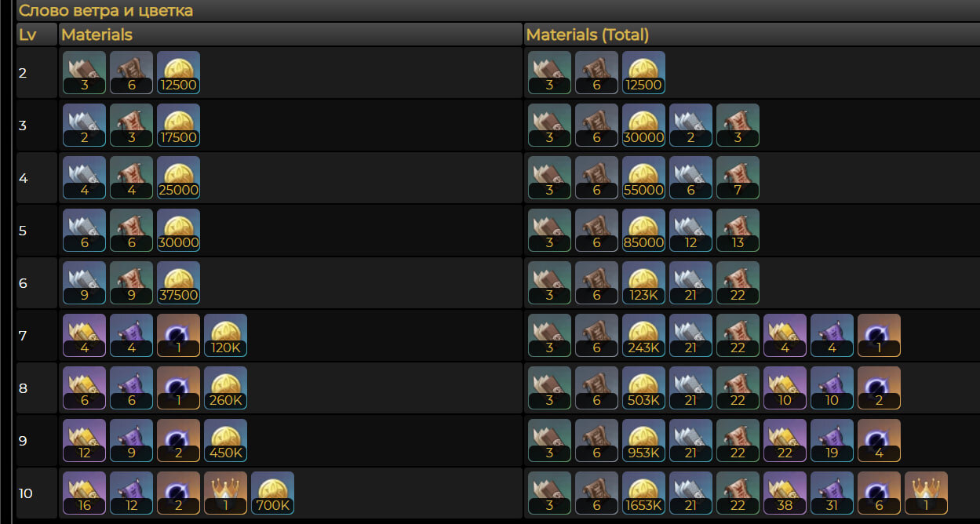The width and height of the screenshot is (980, 524).
Task: Select the 953K Mora total icon
Action: 643,441
